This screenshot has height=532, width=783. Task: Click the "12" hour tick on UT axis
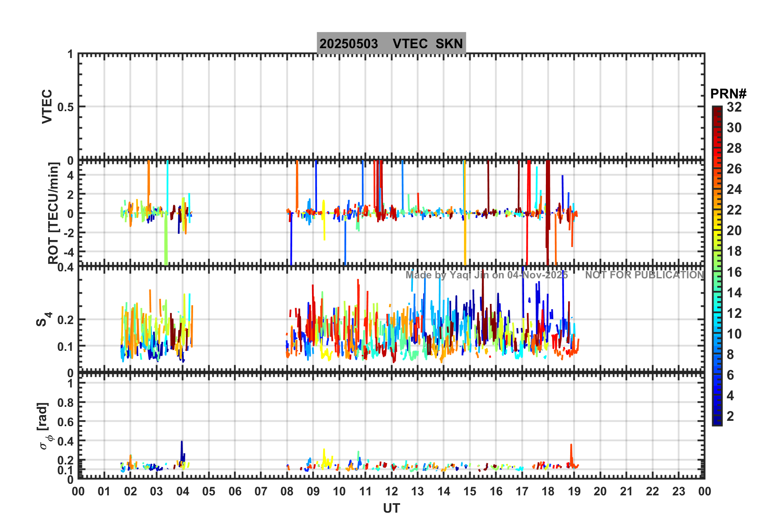tap(391, 491)
